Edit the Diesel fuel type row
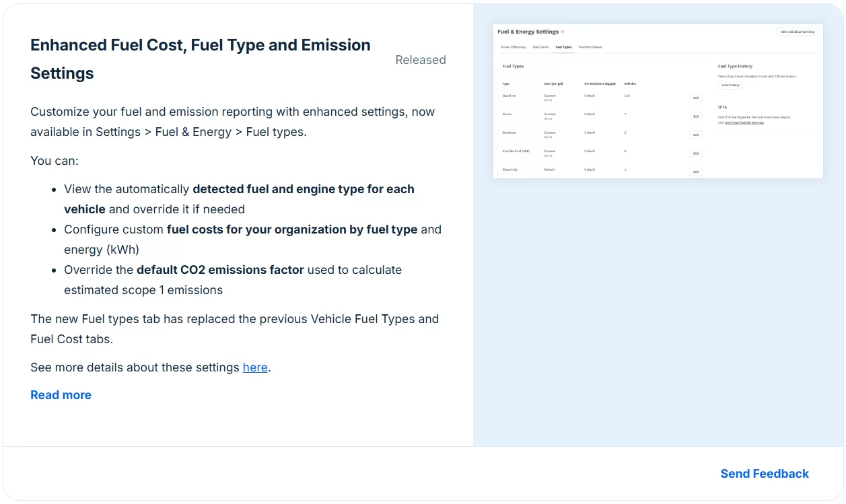Screen dimensions: 846x504 coord(696,116)
